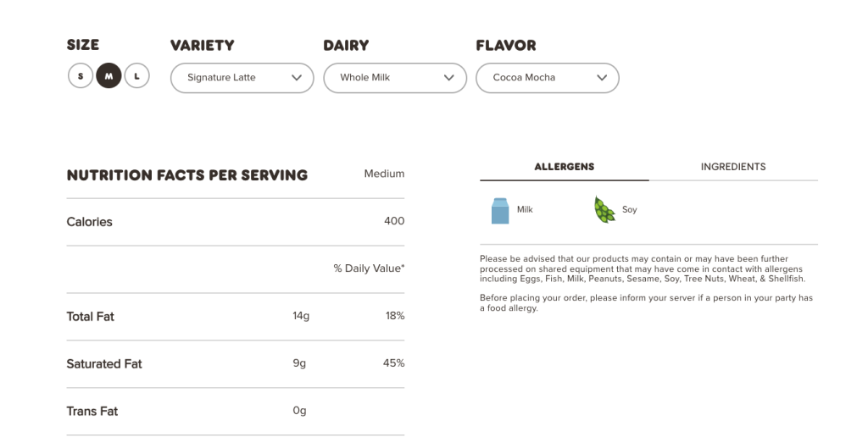Click the Soy allergen label
Viewport: 868px width, 437px height.
coord(629,209)
